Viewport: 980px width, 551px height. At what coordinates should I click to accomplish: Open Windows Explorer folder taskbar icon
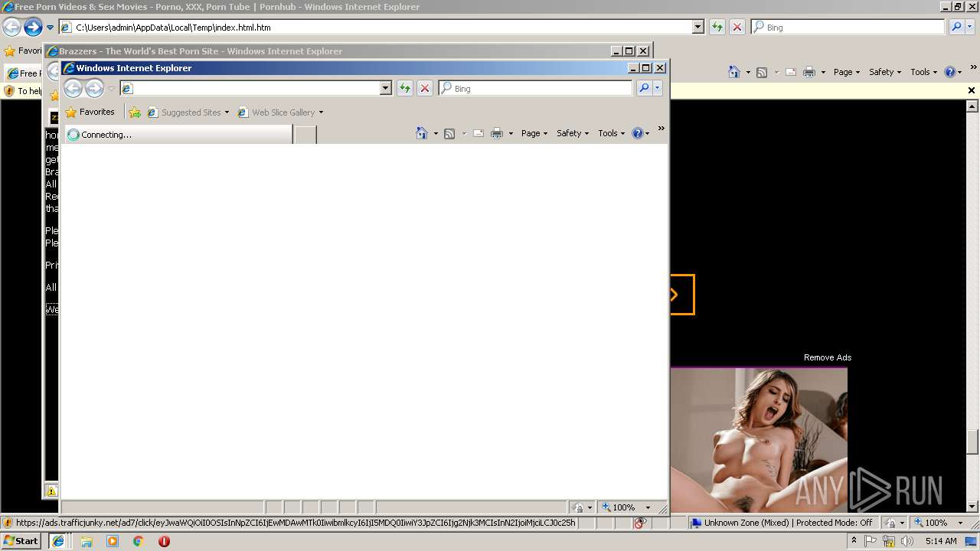tap(87, 541)
